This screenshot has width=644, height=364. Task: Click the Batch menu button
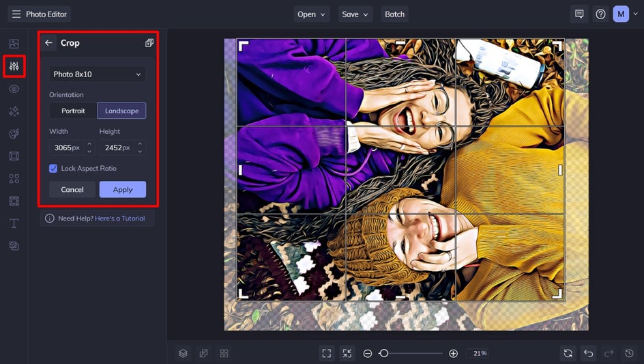pos(395,14)
